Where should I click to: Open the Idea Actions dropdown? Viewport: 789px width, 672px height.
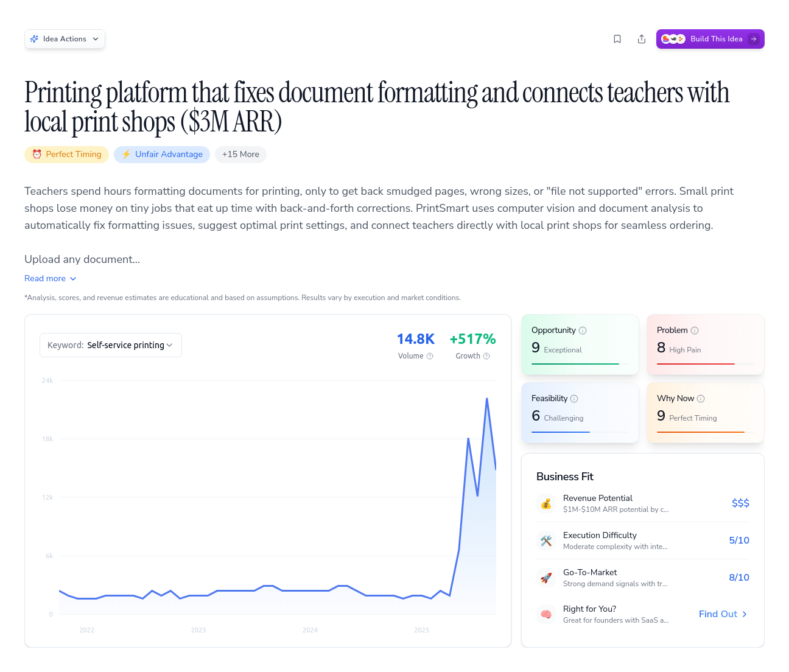65,38
